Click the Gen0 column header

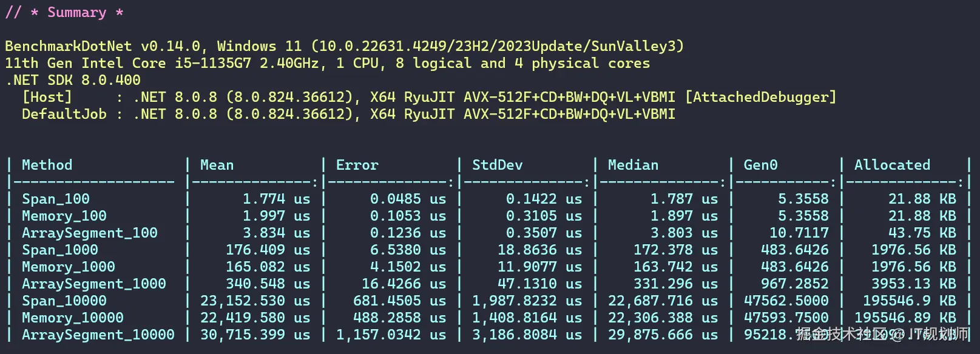pyautogui.click(x=760, y=165)
